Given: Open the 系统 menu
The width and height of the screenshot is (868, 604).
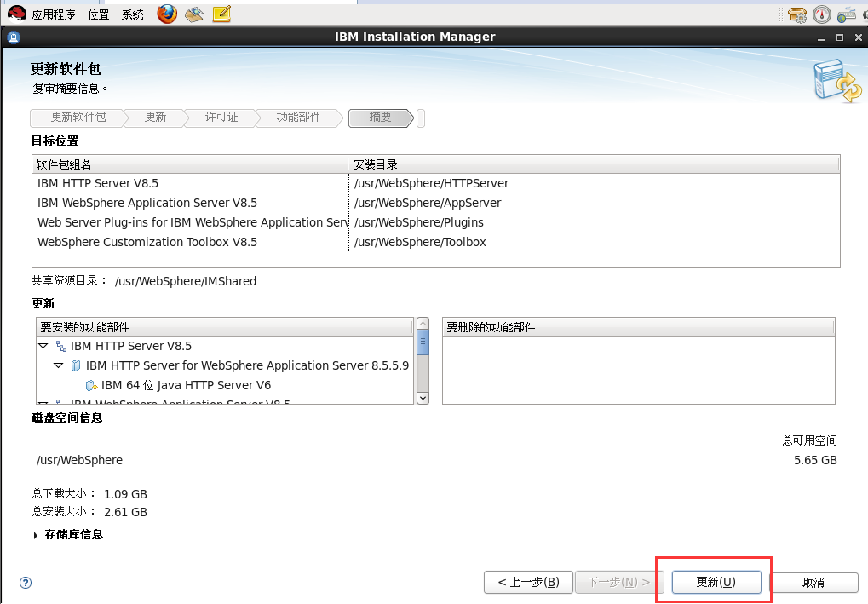Looking at the screenshot, I should coord(133,15).
